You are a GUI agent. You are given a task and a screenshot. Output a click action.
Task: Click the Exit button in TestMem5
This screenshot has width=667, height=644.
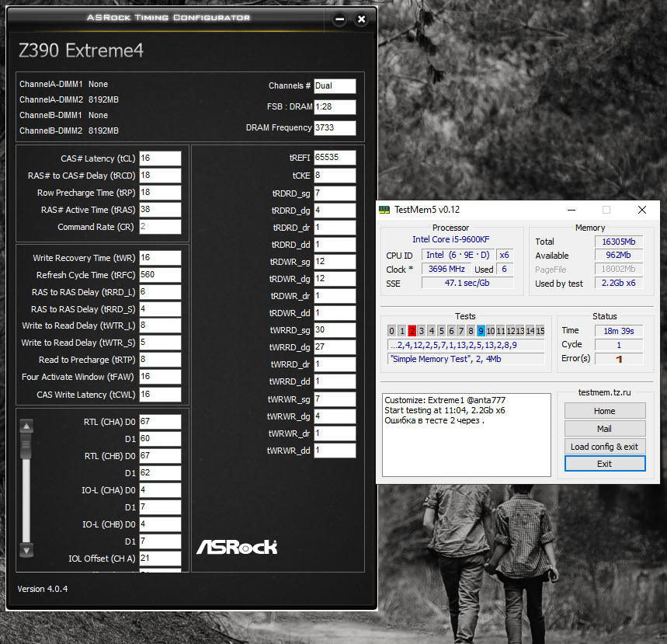(604, 464)
